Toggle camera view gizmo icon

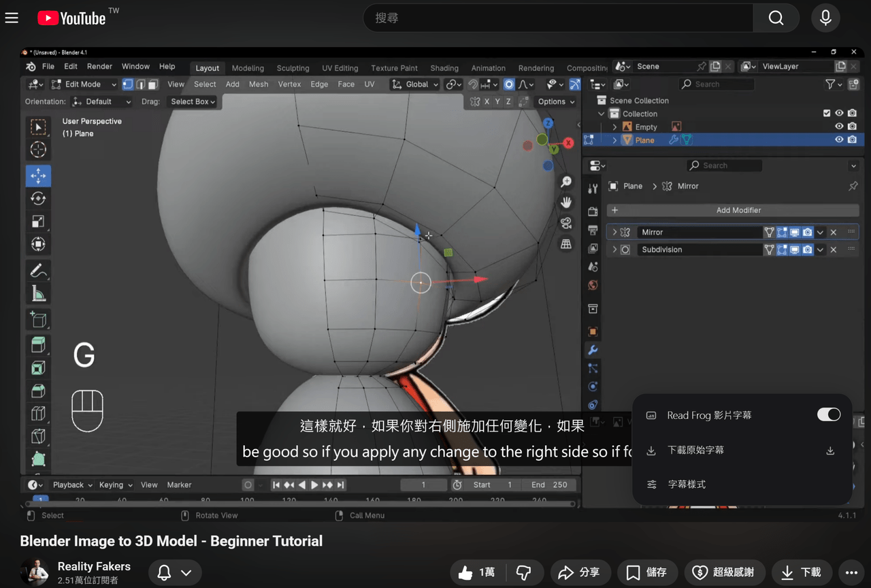click(x=566, y=223)
